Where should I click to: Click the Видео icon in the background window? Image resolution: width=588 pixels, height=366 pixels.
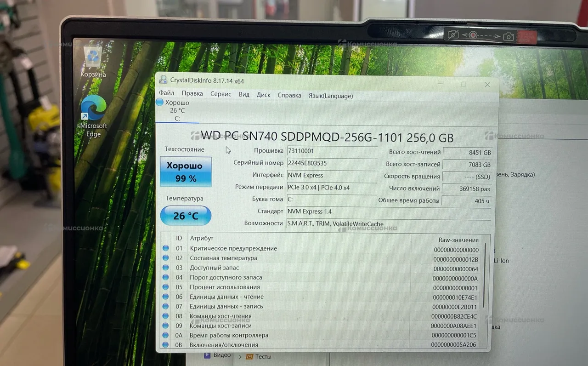(x=208, y=355)
